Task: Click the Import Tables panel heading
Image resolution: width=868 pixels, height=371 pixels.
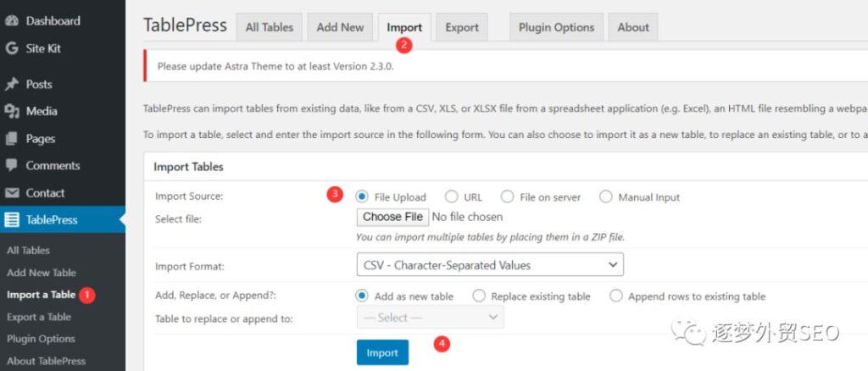Action: pos(188,166)
